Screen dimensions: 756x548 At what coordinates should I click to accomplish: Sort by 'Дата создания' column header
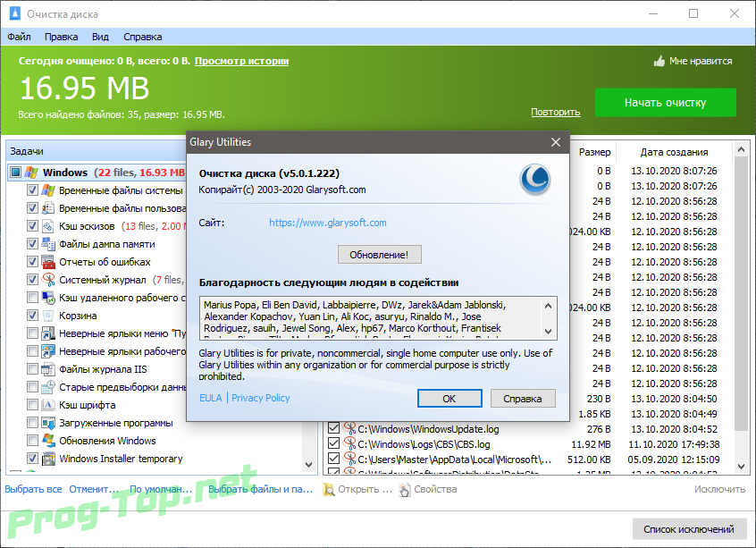[674, 153]
